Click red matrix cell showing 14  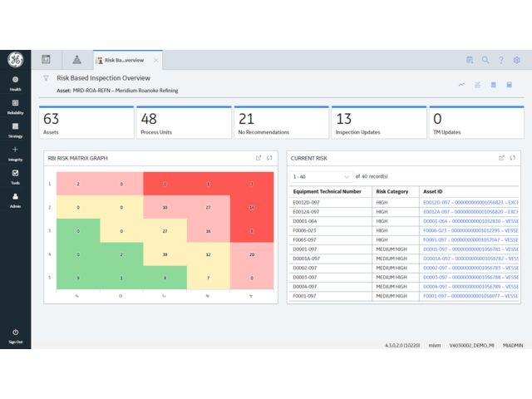[252, 206]
